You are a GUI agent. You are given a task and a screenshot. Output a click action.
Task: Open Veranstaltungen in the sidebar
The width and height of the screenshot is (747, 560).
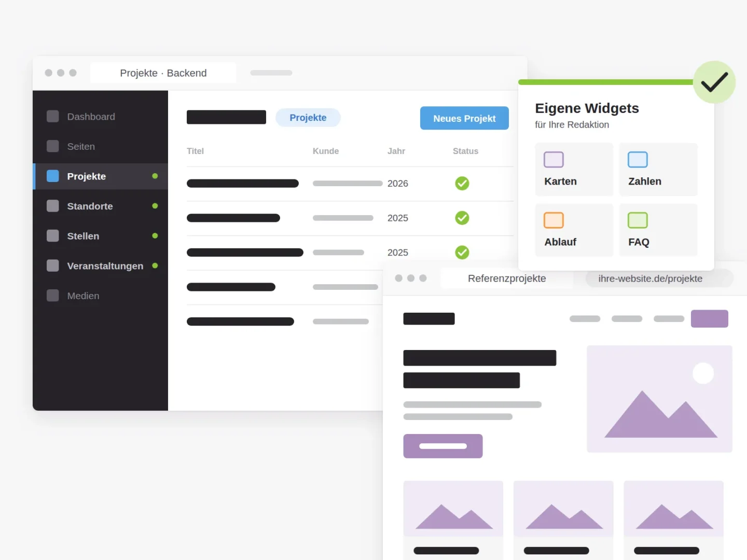point(101,265)
